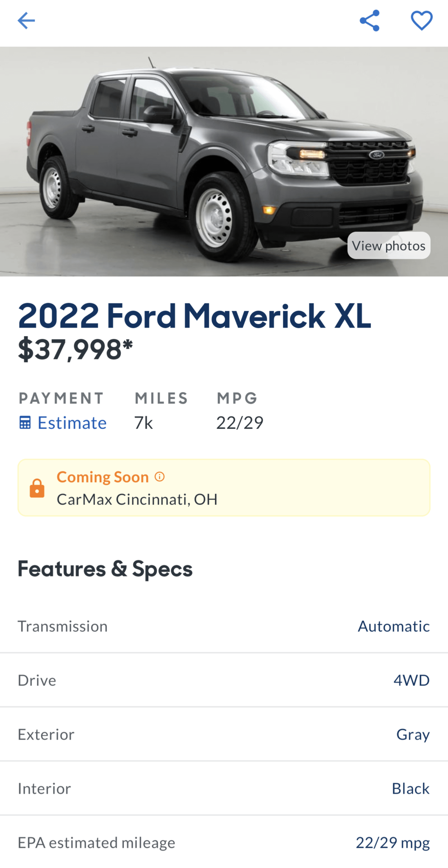Tap CarMax Cincinnati, OH store location

point(137,499)
